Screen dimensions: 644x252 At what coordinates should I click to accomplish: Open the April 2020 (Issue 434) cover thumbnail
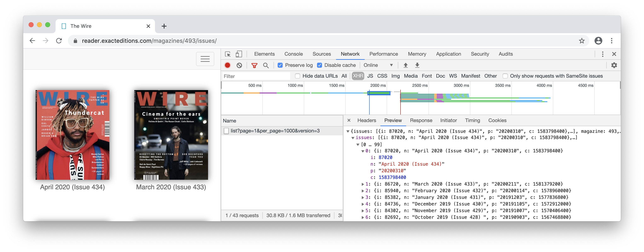73,135
